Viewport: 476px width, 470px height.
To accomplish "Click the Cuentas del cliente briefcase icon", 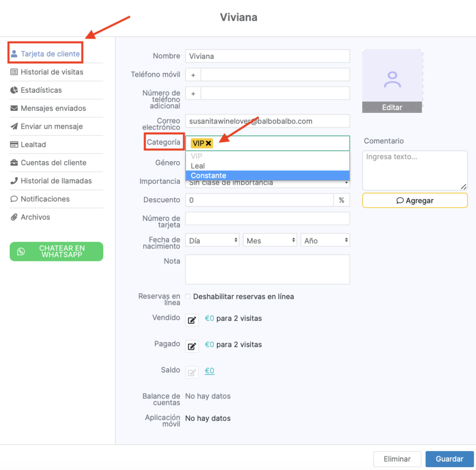I will point(14,163).
